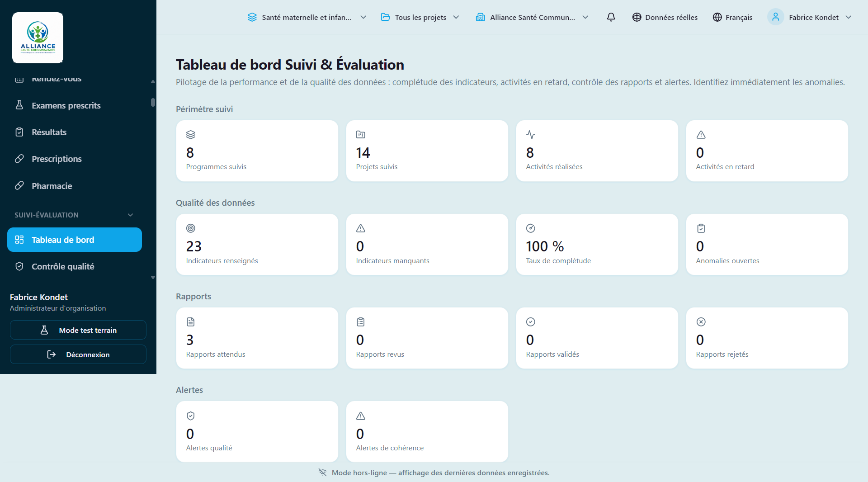This screenshot has width=868, height=482.
Task: Click the Données réelles globe icon
Action: [637, 17]
